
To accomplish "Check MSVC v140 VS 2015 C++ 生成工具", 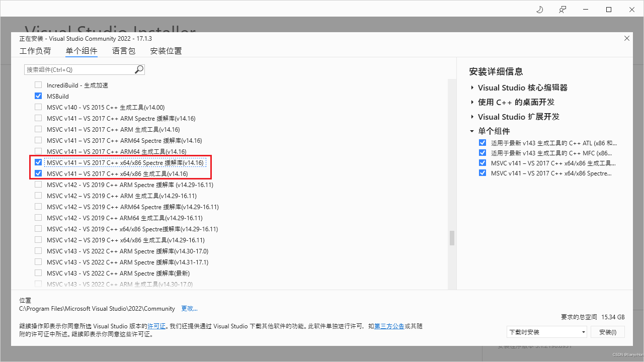I will pyautogui.click(x=38, y=107).
